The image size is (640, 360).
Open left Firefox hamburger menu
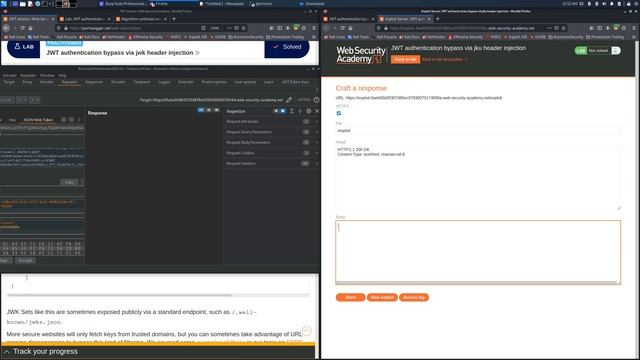[x=314, y=28]
